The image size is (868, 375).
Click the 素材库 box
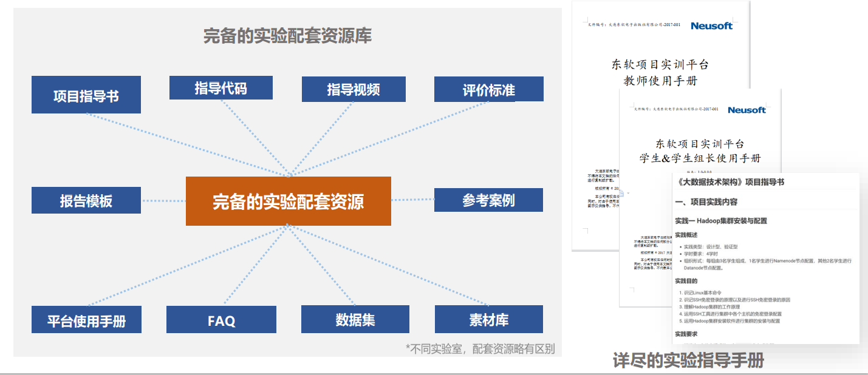pyautogui.click(x=488, y=320)
